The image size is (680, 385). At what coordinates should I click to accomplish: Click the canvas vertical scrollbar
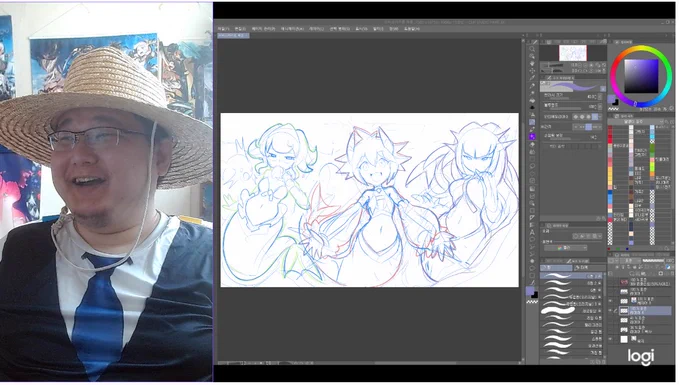point(523,199)
